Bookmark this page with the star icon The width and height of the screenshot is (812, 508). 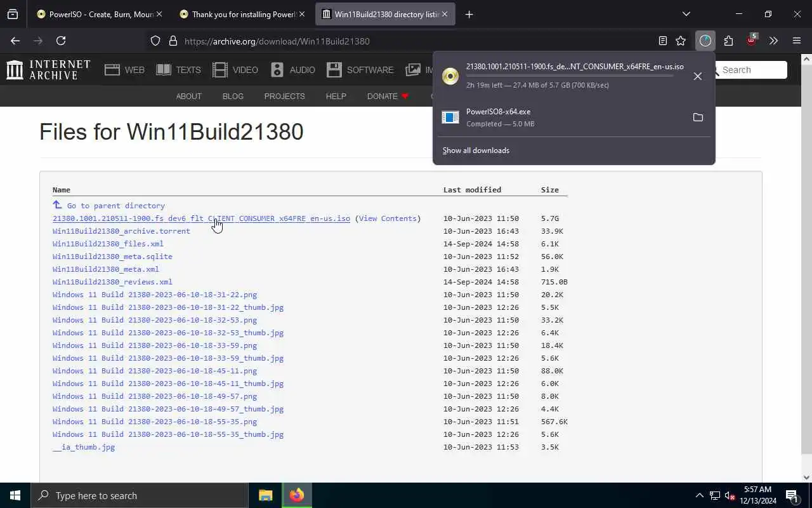coord(681,41)
